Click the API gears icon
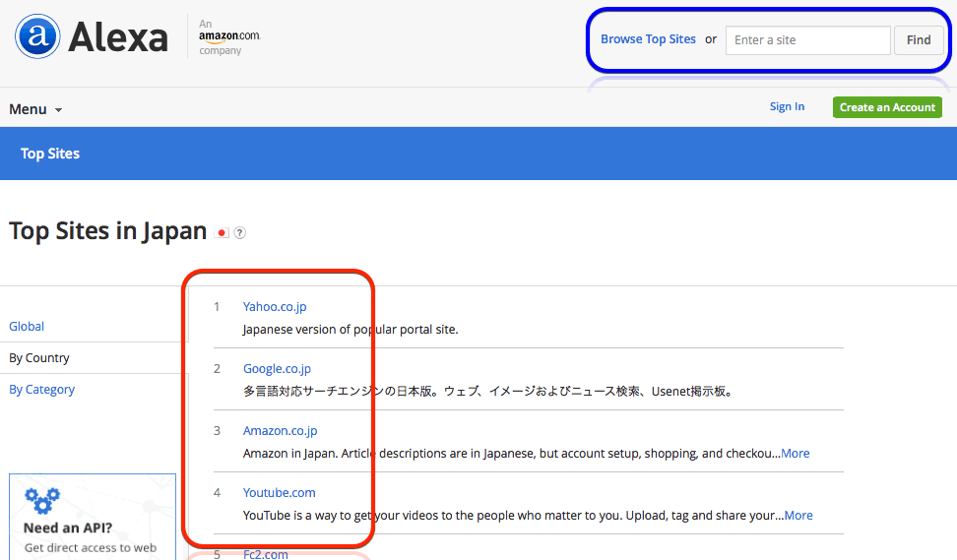This screenshot has height=560, width=957. point(42,500)
